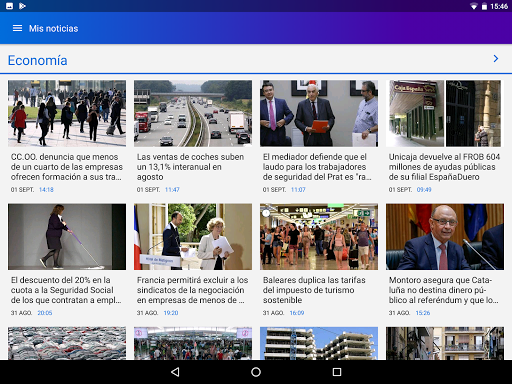Read headline 'CC.OO. denuncia que menos de un cuarto'
This screenshot has height=384, width=512.
pos(67,167)
